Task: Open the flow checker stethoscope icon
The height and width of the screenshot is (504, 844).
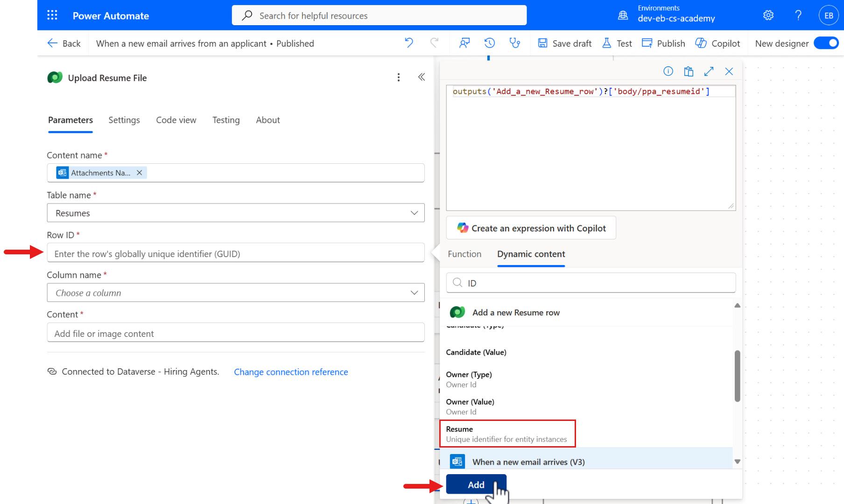Action: [x=514, y=43]
